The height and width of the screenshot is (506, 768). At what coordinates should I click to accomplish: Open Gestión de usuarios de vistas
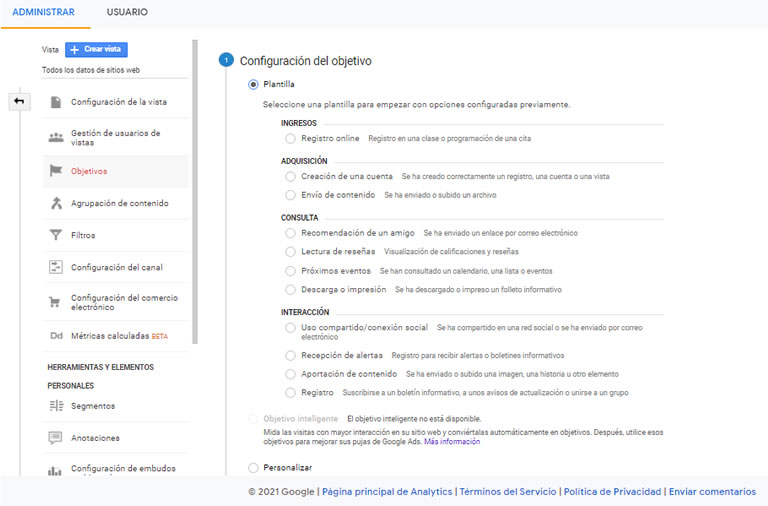(116, 138)
